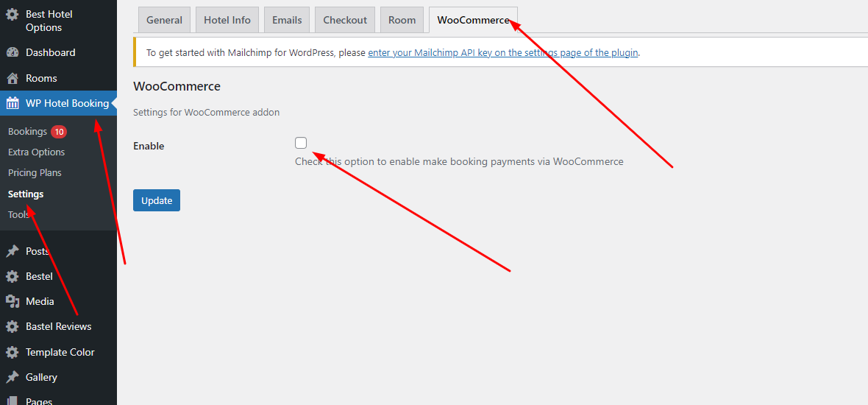Viewport: 868px width, 405px height.
Task: Open Template Color menu label
Action: [x=60, y=353]
